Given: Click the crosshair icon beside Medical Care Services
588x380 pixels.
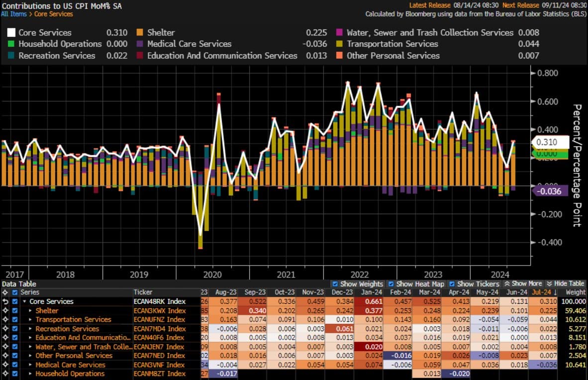Looking at the screenshot, I should pyautogui.click(x=5, y=365).
